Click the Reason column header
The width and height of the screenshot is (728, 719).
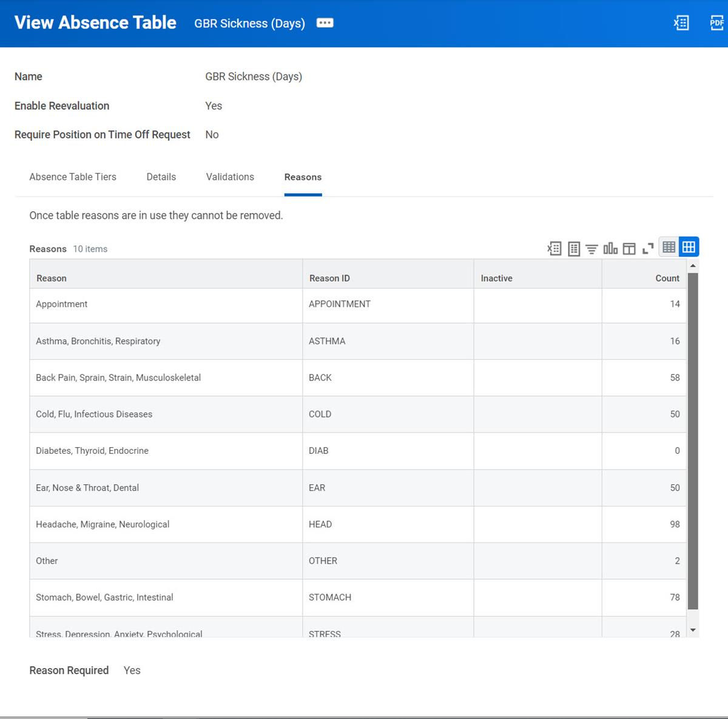pyautogui.click(x=166, y=274)
